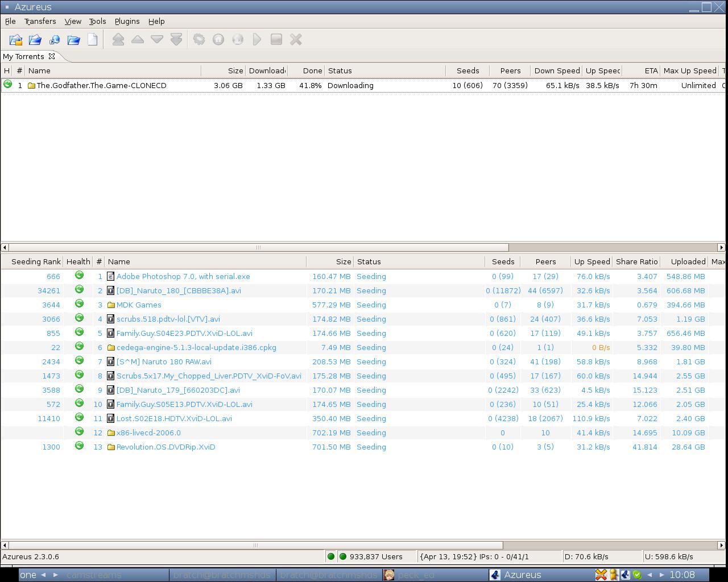The width and height of the screenshot is (728, 582).
Task: Click the green checkmark tray icon
Action: point(637,575)
